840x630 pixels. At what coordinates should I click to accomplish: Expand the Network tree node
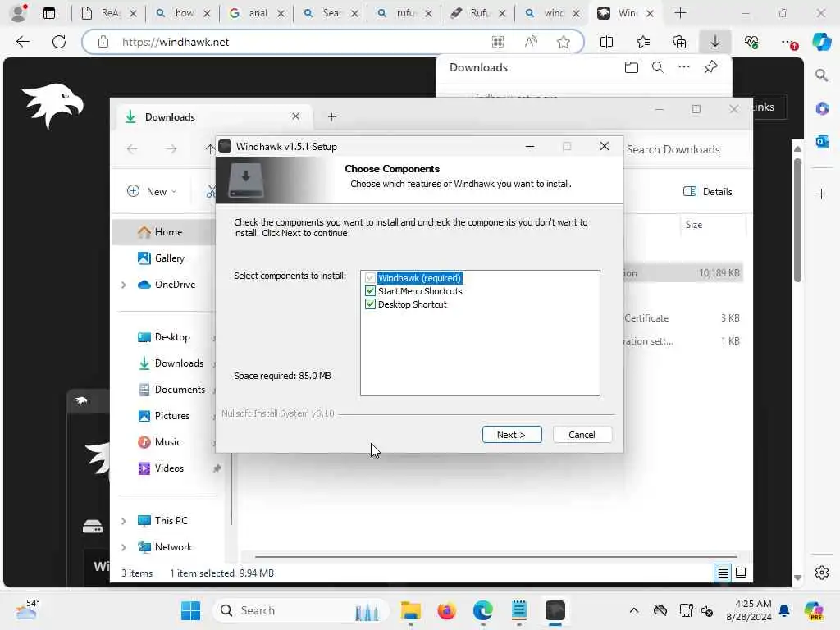[124, 547]
